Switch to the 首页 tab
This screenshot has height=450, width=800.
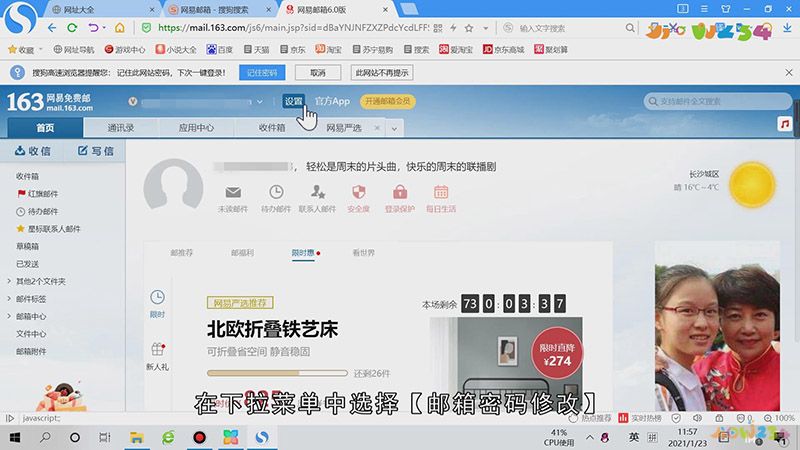click(45, 128)
